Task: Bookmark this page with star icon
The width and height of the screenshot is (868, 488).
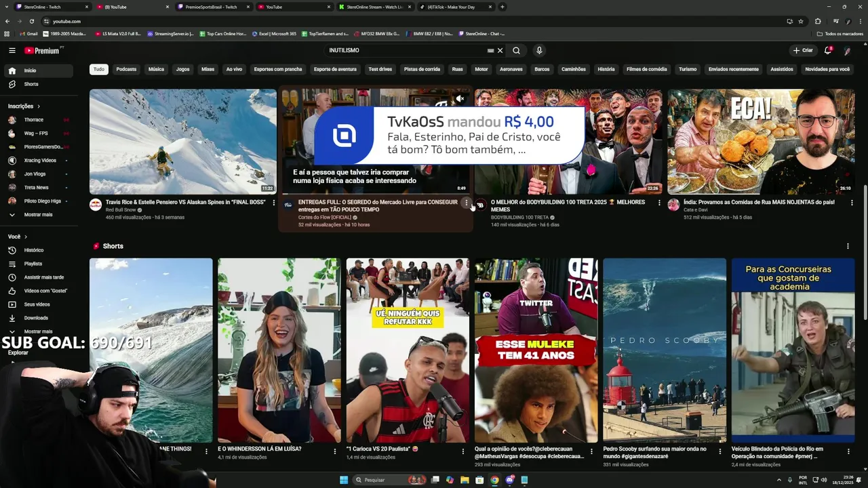Action: (x=801, y=21)
